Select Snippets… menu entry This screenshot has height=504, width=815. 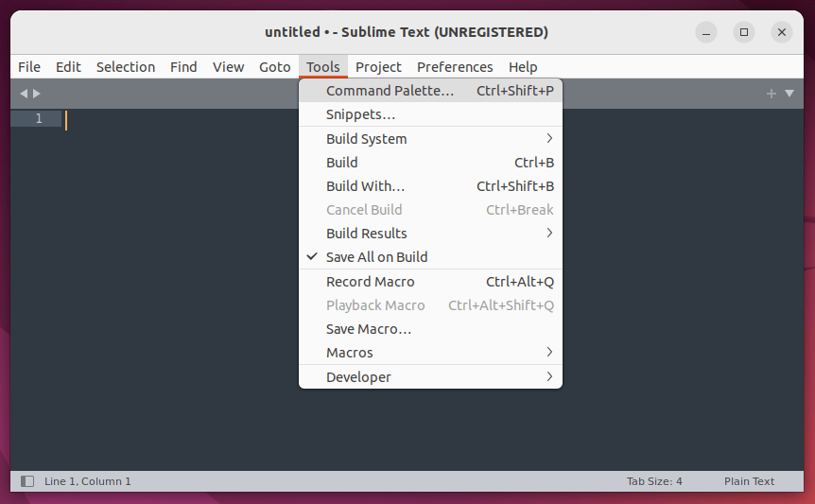360,114
